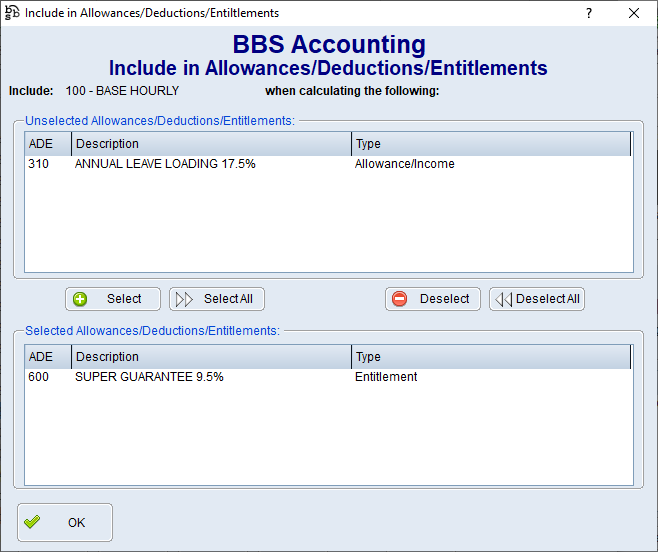Select the ANNUAL LEAVE LOADING 17.5% row
The height and width of the screenshot is (552, 658).
(x=165, y=164)
